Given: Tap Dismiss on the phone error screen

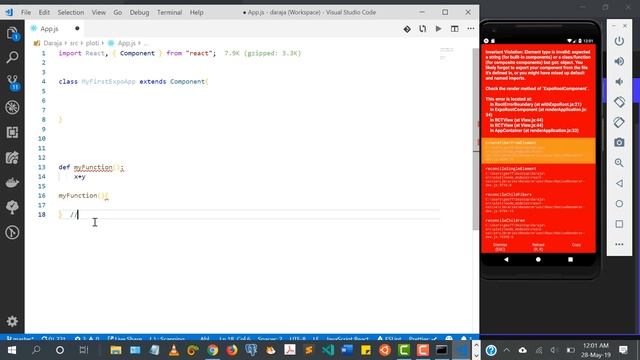Looking at the screenshot, I should (500, 247).
